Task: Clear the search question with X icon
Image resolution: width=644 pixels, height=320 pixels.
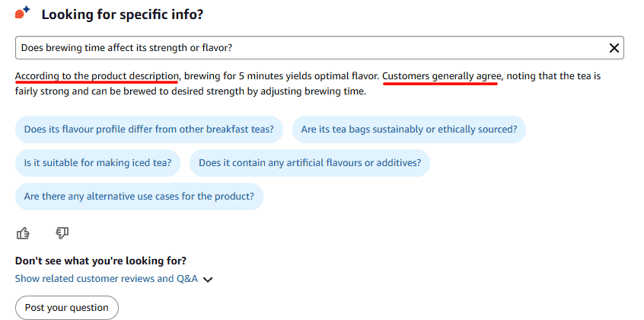Action: 614,48
